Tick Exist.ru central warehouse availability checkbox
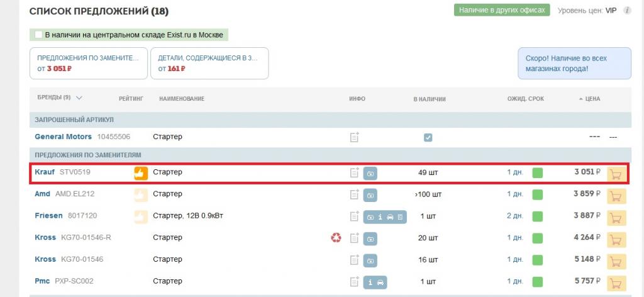 click(38, 35)
